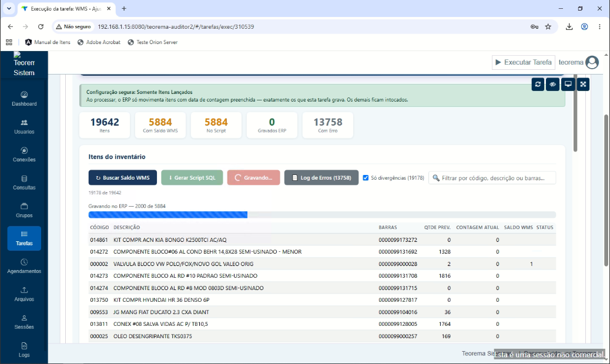Select Tarefas in the sidebar
Viewport: 610px width, 364px height.
coord(24,238)
